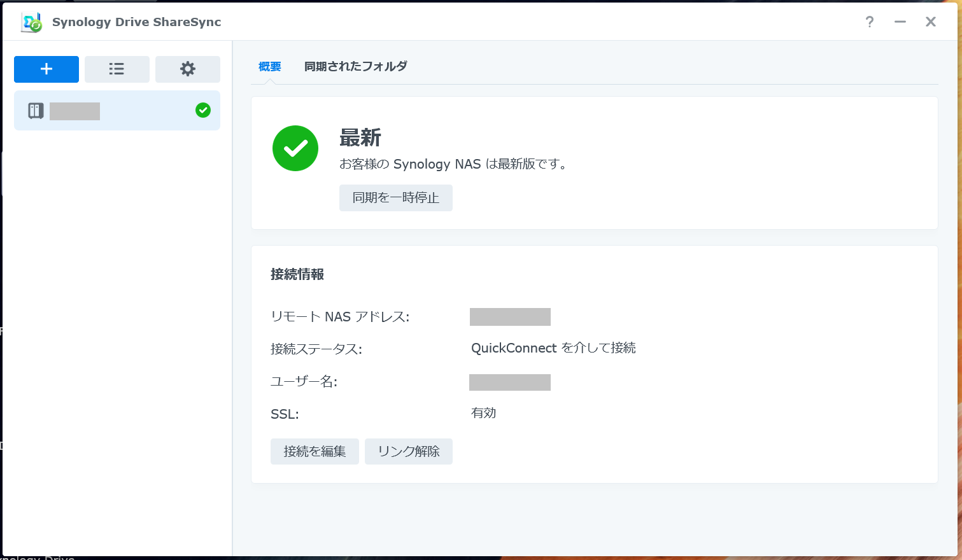962x560 pixels.
Task: Click the QuickConnect connection status text
Action: coord(553,348)
